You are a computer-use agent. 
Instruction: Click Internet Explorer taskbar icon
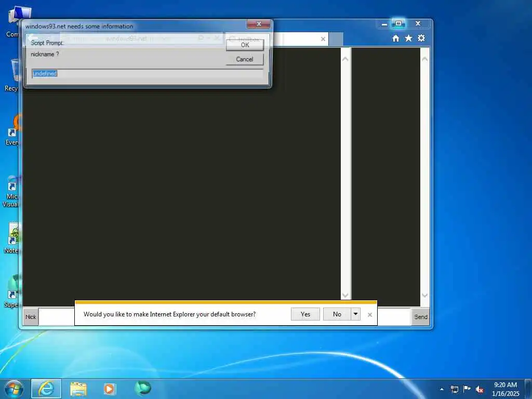pos(46,389)
